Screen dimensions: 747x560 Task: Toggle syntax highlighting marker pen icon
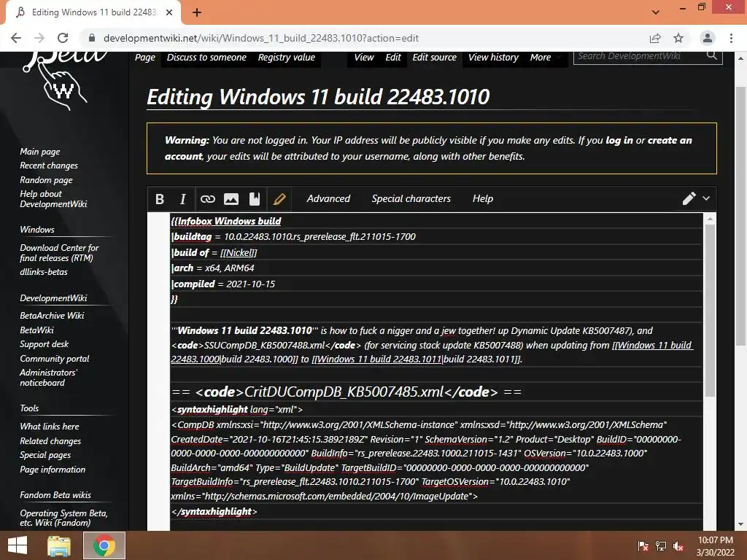tap(279, 199)
